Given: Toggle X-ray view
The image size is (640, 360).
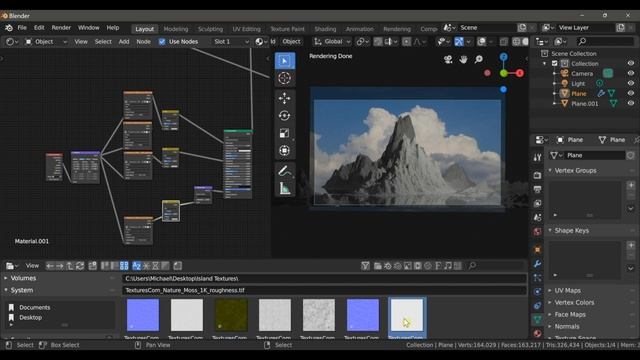Looking at the screenshot, I should [x=504, y=42].
